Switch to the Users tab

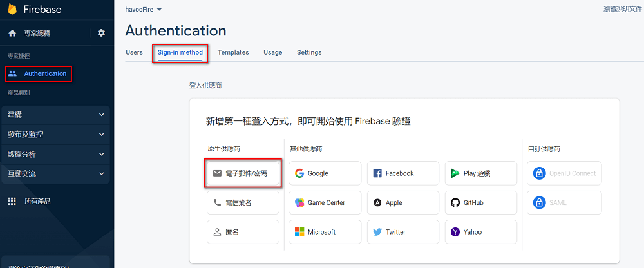tap(135, 52)
